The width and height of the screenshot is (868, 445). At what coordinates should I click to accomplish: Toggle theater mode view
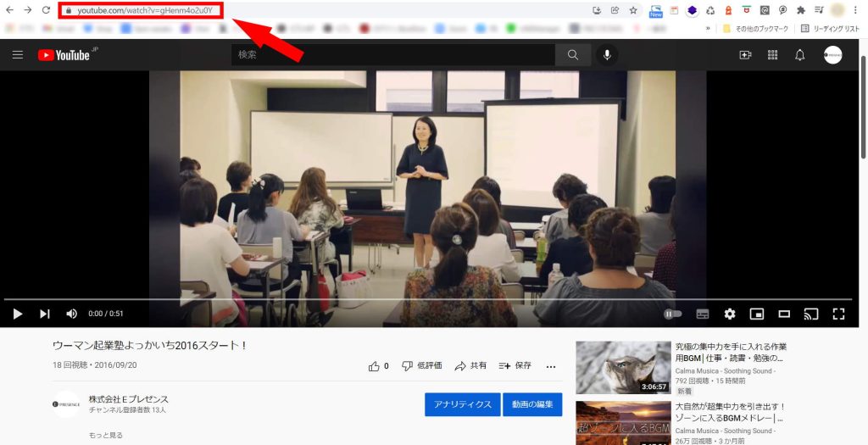coord(784,314)
